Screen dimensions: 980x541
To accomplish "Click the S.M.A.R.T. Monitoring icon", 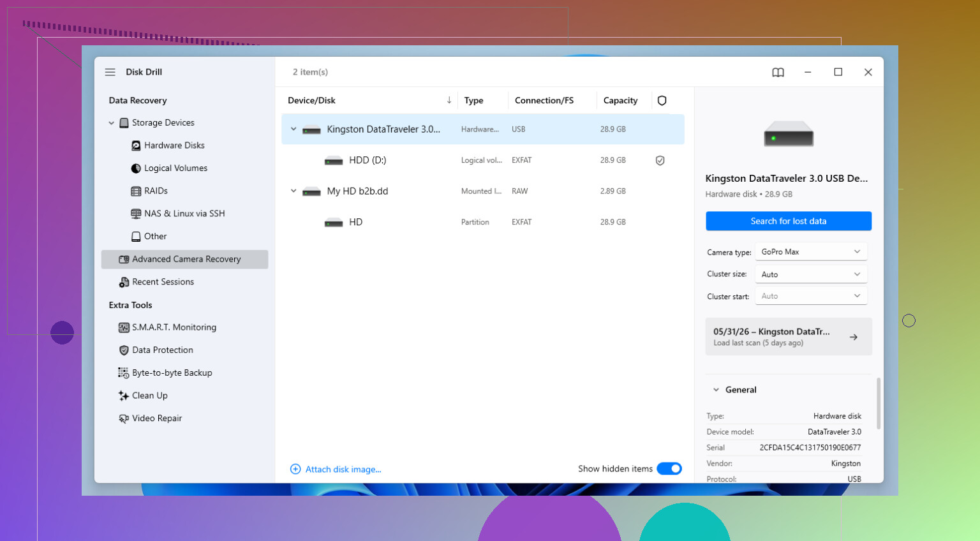I will [124, 327].
